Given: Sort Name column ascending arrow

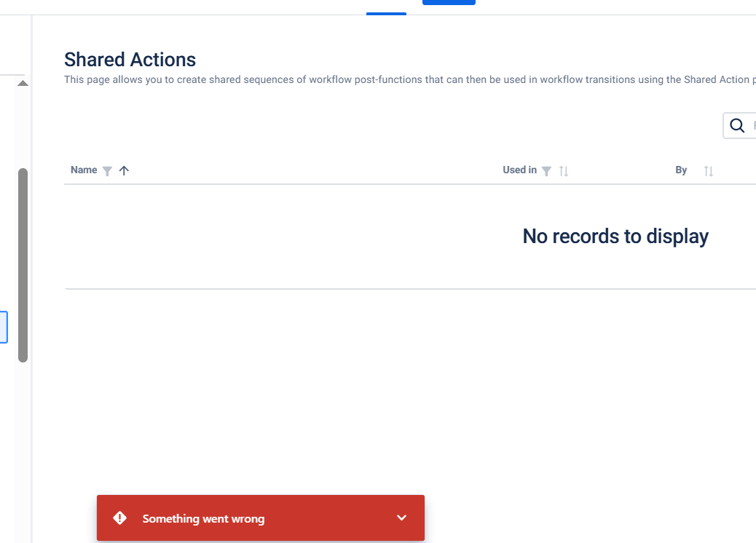Looking at the screenshot, I should tap(124, 170).
